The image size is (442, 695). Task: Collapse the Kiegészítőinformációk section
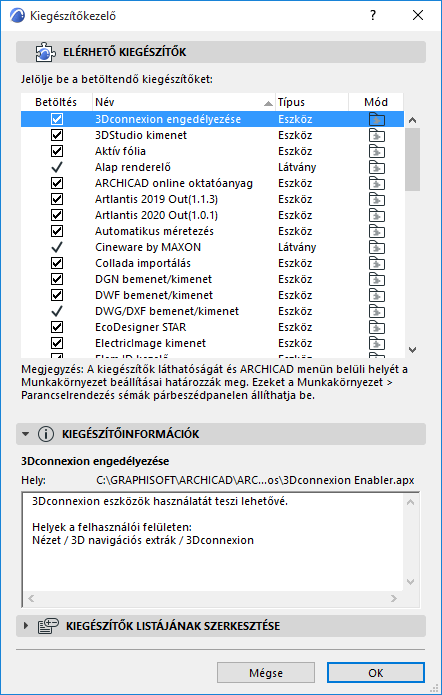26,434
